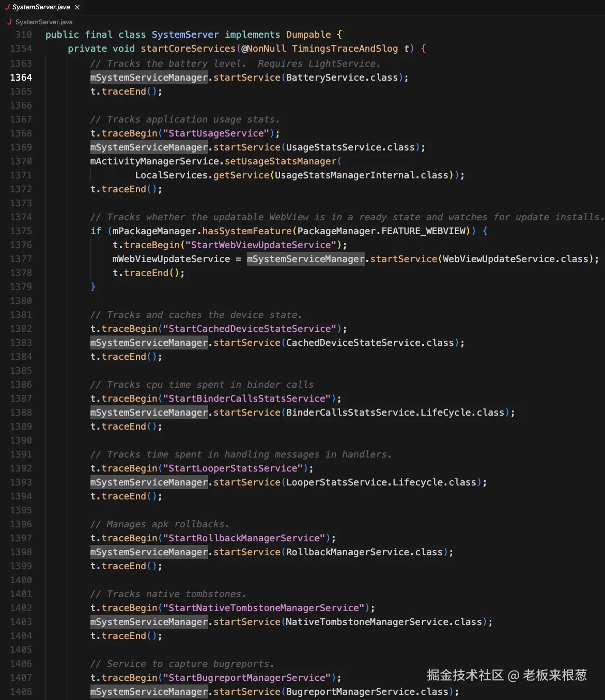
Task: Click BugreportManagerService.class argument
Action: pyautogui.click(x=367, y=692)
